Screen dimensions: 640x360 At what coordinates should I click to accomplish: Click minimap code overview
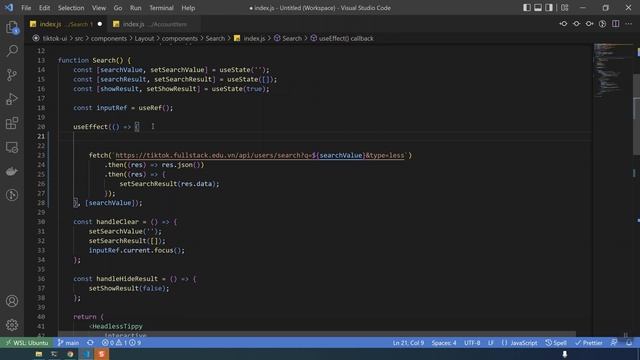pos(613,70)
